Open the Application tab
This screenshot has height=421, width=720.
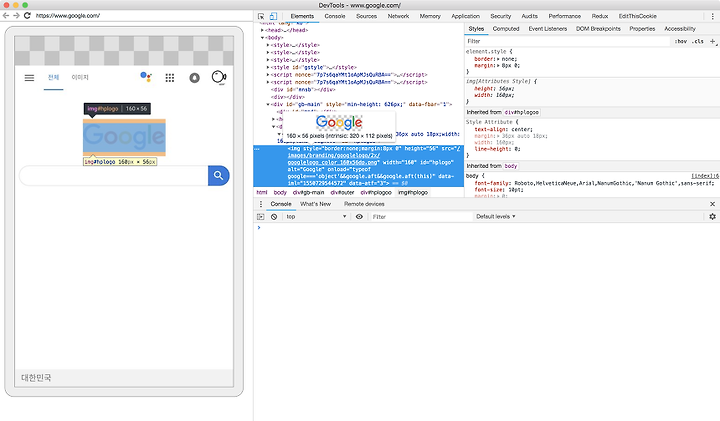point(465,16)
